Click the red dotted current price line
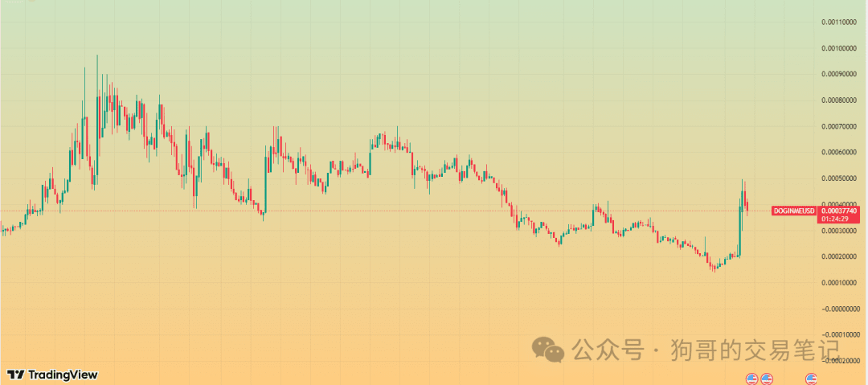868x385 pixels. (386, 211)
